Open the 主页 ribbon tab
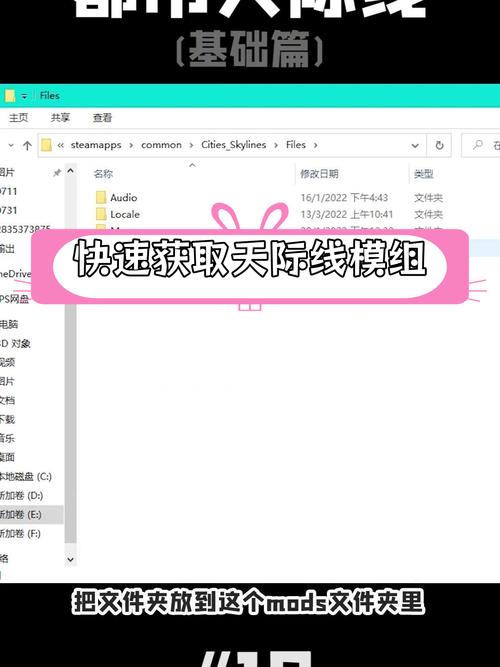The height and width of the screenshot is (667, 500). (19, 118)
